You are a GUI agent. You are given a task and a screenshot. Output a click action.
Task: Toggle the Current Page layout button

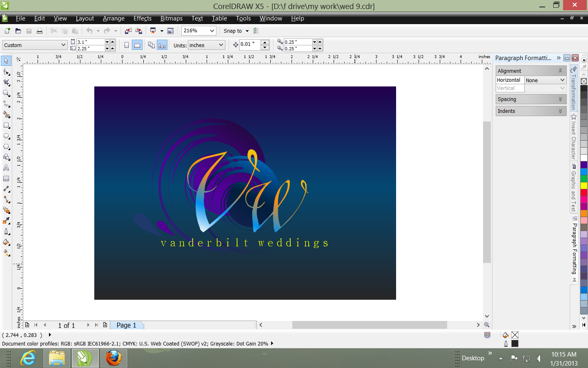click(x=162, y=45)
